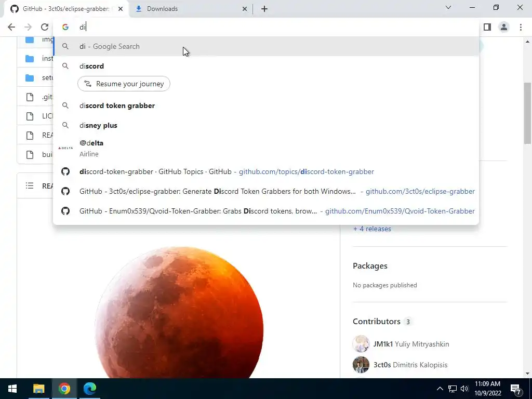Open Microsoft Edge from the taskbar
Screen dimensions: 532x399
[90, 389]
